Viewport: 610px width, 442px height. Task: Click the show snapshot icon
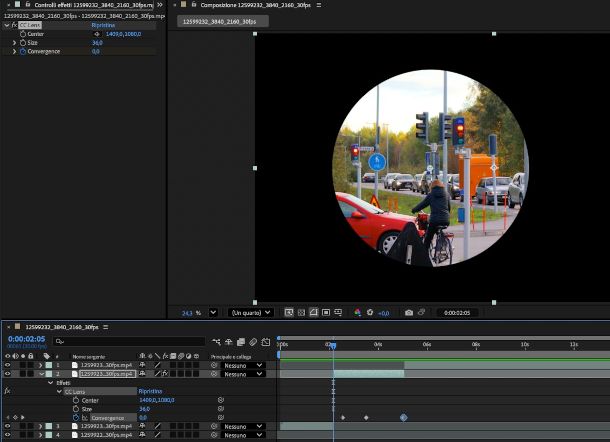tap(421, 312)
